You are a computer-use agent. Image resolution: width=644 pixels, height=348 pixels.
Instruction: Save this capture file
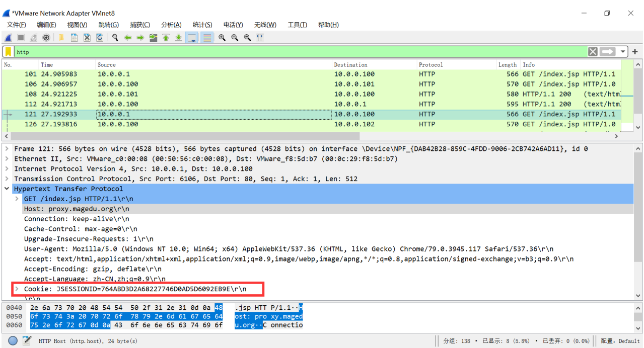coord(74,38)
